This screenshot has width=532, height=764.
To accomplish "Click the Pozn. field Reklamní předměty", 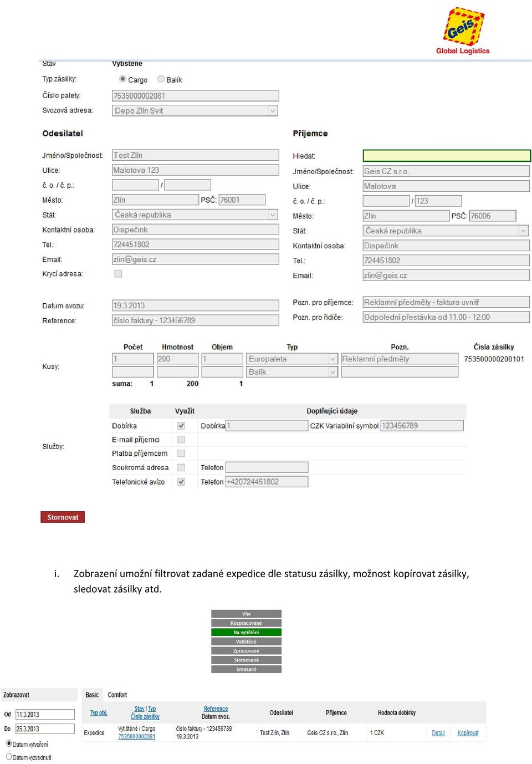I will pyautogui.click(x=400, y=359).
